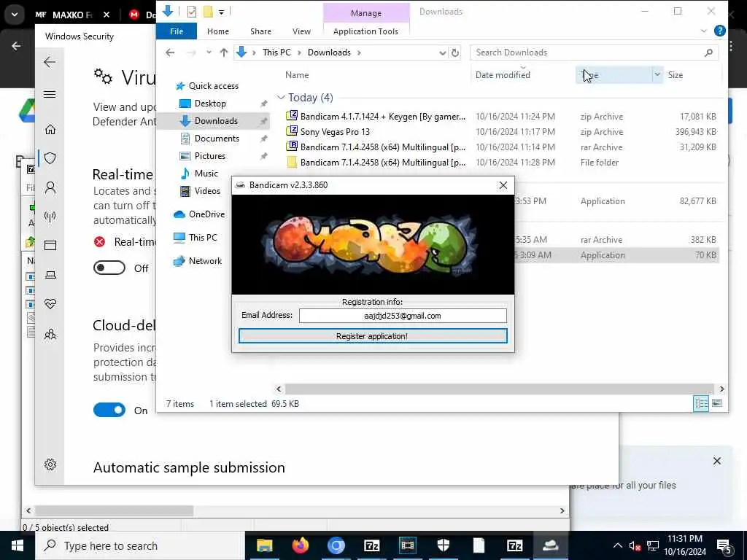
Task: Select Network in navigation pane
Action: click(x=205, y=261)
